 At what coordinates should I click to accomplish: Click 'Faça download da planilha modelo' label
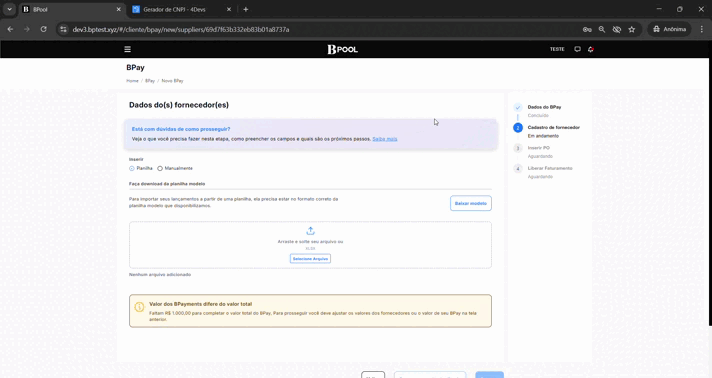(167, 184)
